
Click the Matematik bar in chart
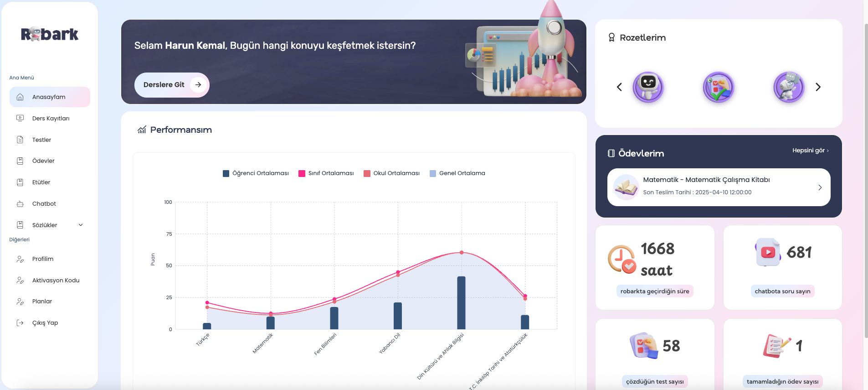pyautogui.click(x=271, y=323)
